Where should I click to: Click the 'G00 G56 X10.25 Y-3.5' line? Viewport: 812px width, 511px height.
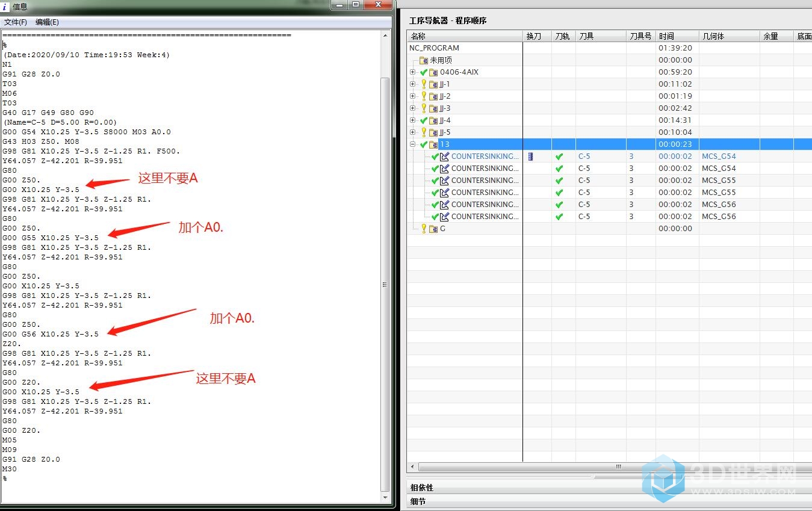point(51,334)
